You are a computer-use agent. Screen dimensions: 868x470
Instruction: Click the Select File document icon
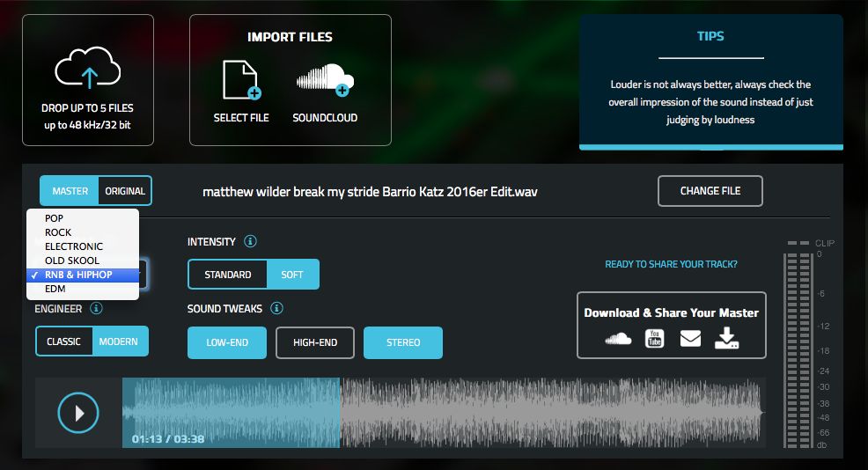pyautogui.click(x=240, y=80)
